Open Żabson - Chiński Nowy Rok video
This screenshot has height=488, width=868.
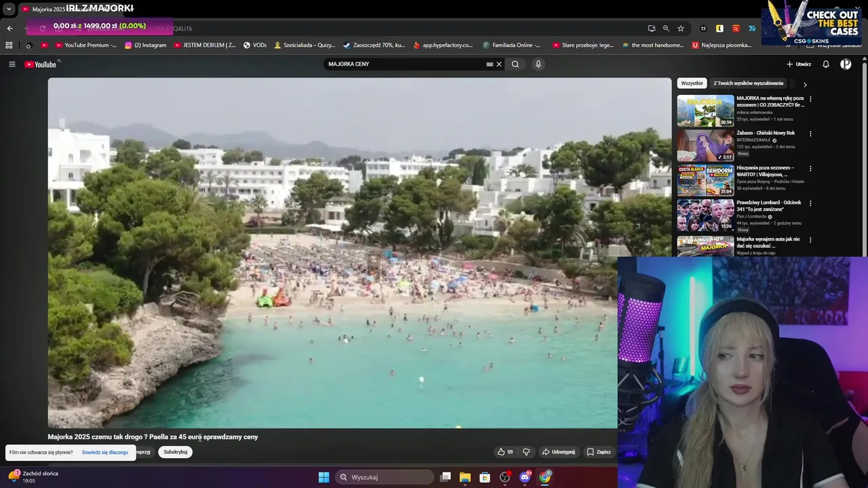tap(705, 145)
